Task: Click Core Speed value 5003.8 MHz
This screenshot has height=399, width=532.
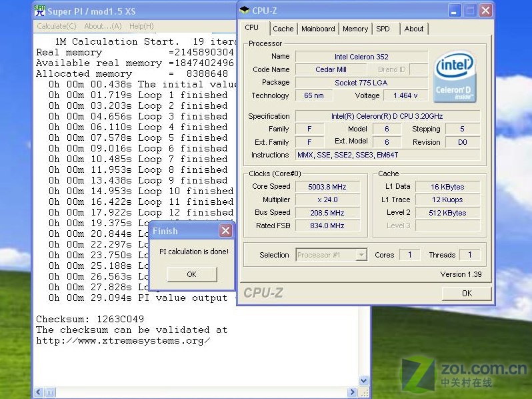Action: click(x=327, y=187)
